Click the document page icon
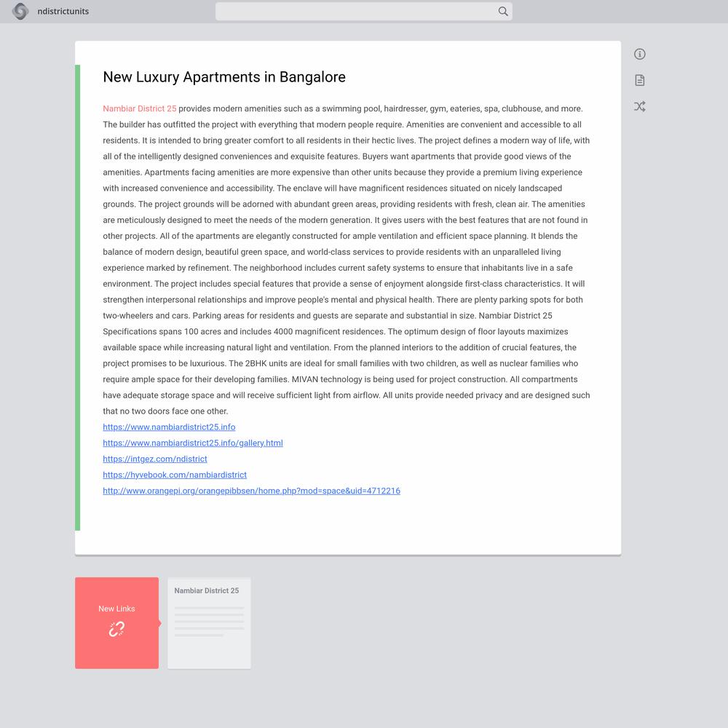This screenshot has height=728, width=728. pos(639,80)
